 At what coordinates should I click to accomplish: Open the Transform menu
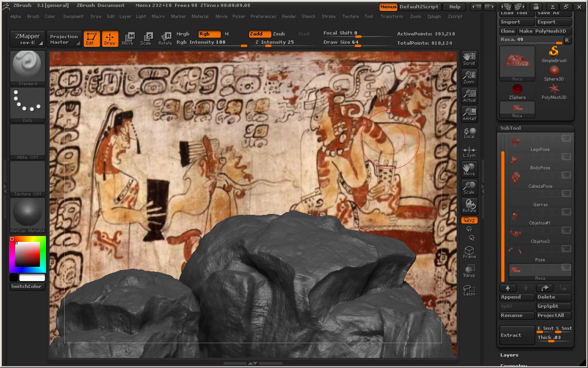[391, 17]
